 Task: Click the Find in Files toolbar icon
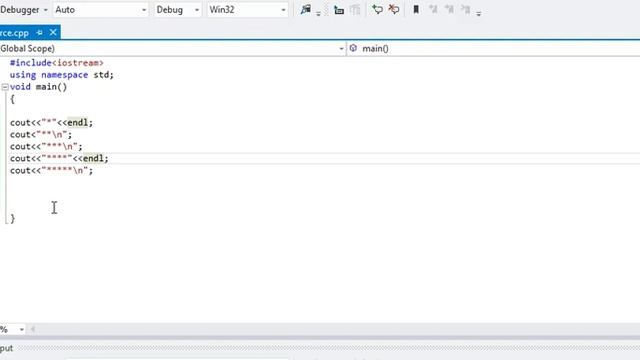click(x=305, y=9)
